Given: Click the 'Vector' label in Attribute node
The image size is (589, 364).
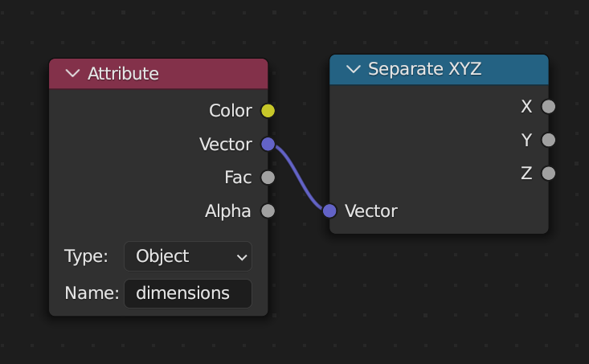Looking at the screenshot, I should click(x=225, y=145).
